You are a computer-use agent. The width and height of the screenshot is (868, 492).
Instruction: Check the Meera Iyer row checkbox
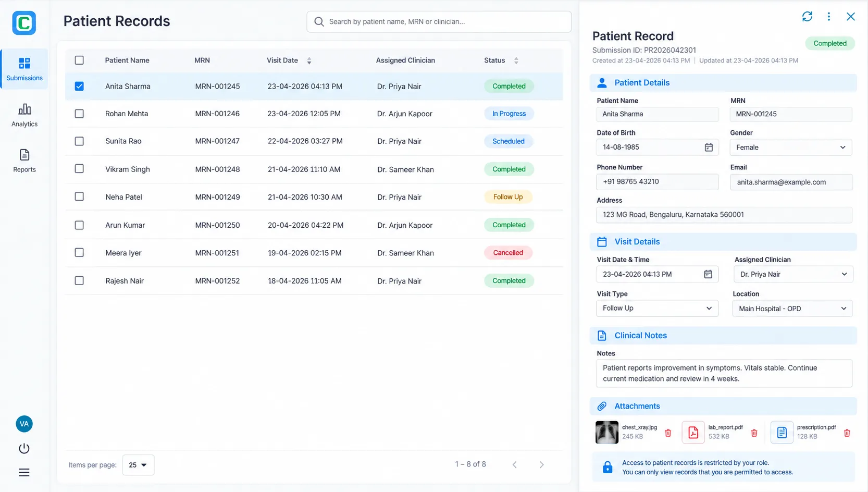(x=79, y=253)
